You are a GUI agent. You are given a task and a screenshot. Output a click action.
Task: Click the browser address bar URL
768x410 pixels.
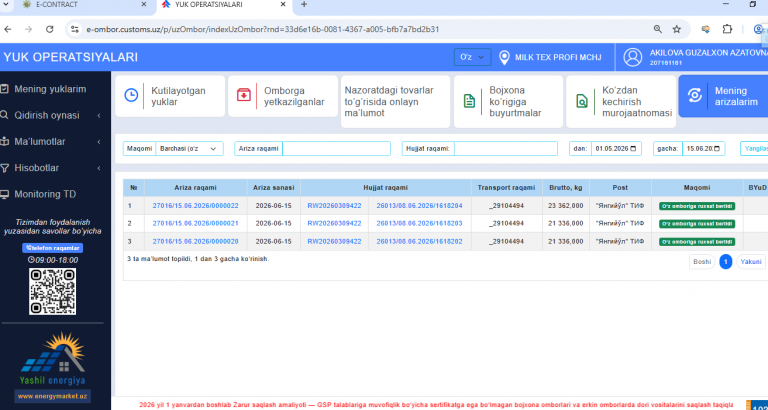click(x=263, y=29)
